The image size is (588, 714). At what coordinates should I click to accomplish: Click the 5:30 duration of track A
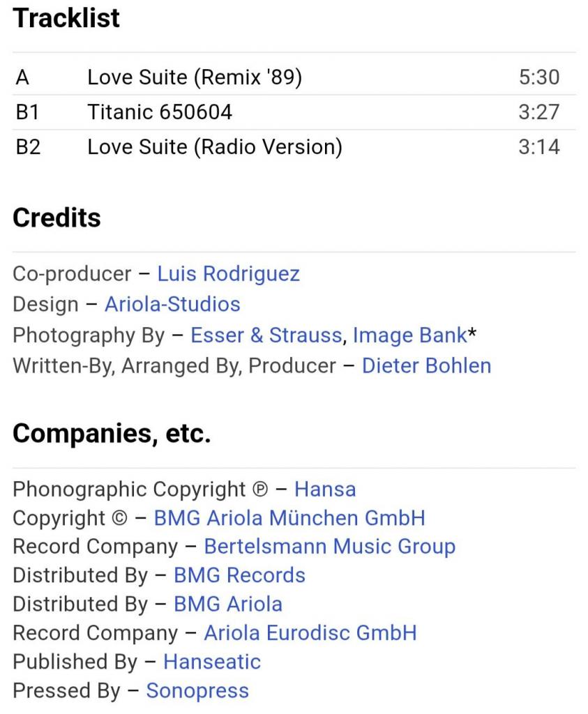click(538, 77)
